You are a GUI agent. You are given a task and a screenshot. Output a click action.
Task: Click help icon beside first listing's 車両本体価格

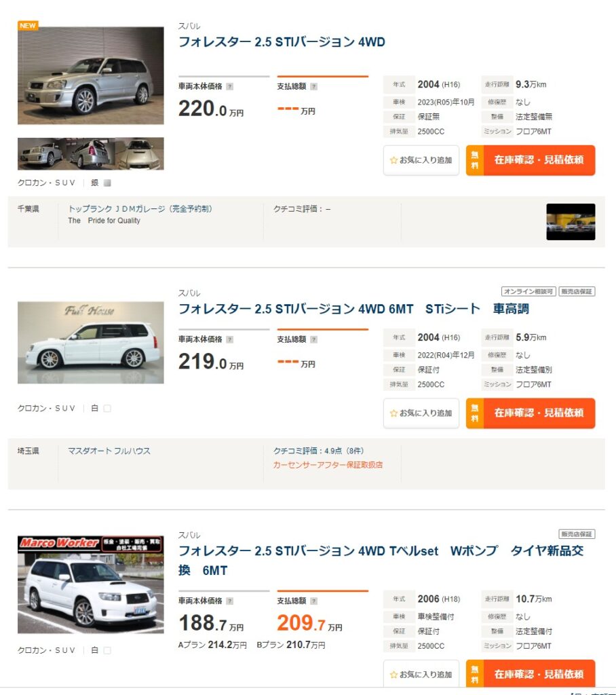230,87
